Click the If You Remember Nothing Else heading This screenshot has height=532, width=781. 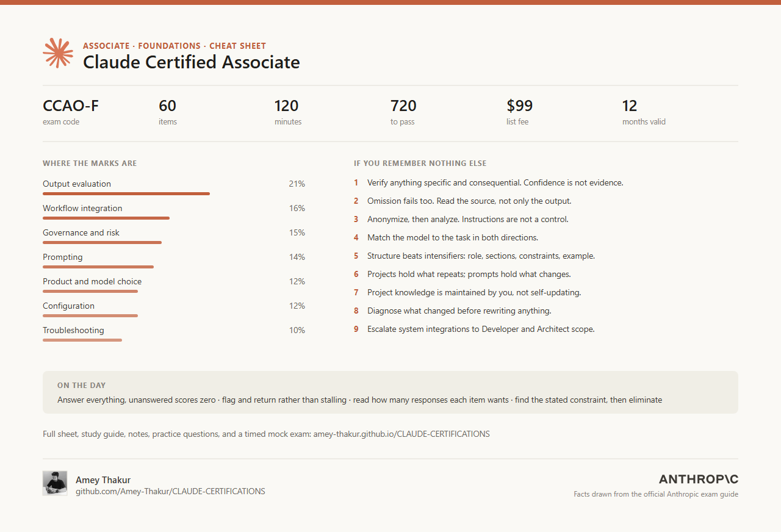tap(420, 164)
